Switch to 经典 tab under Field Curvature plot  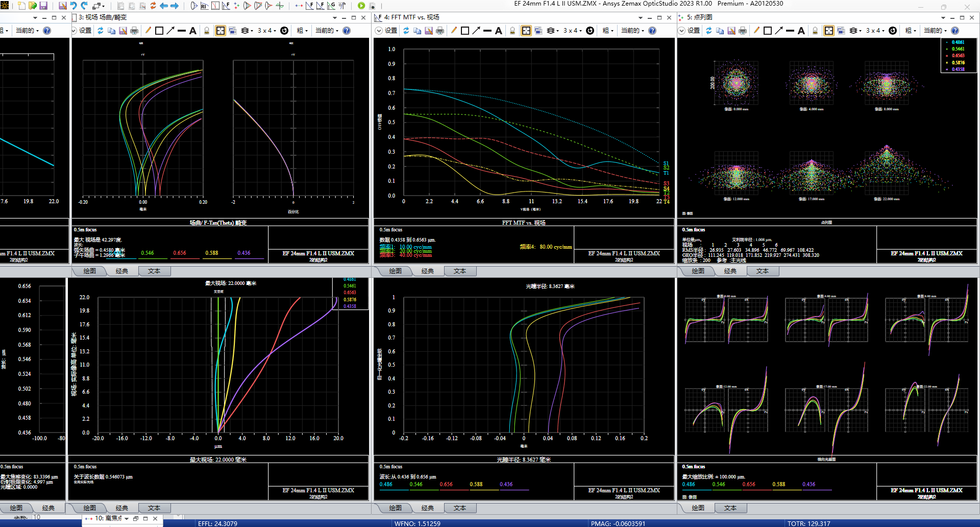coord(122,271)
